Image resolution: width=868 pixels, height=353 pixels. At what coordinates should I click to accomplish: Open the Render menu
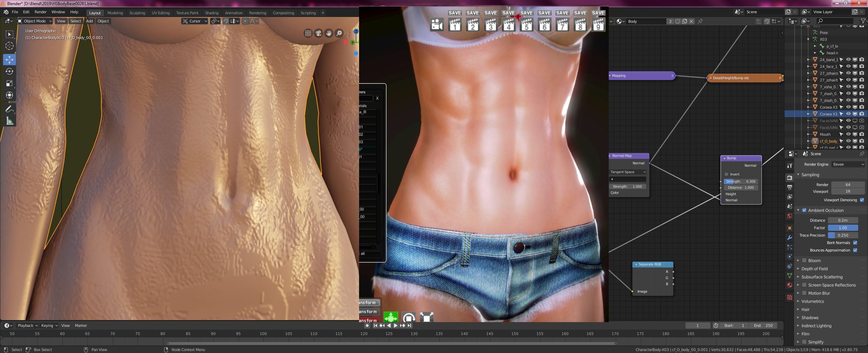pyautogui.click(x=40, y=12)
